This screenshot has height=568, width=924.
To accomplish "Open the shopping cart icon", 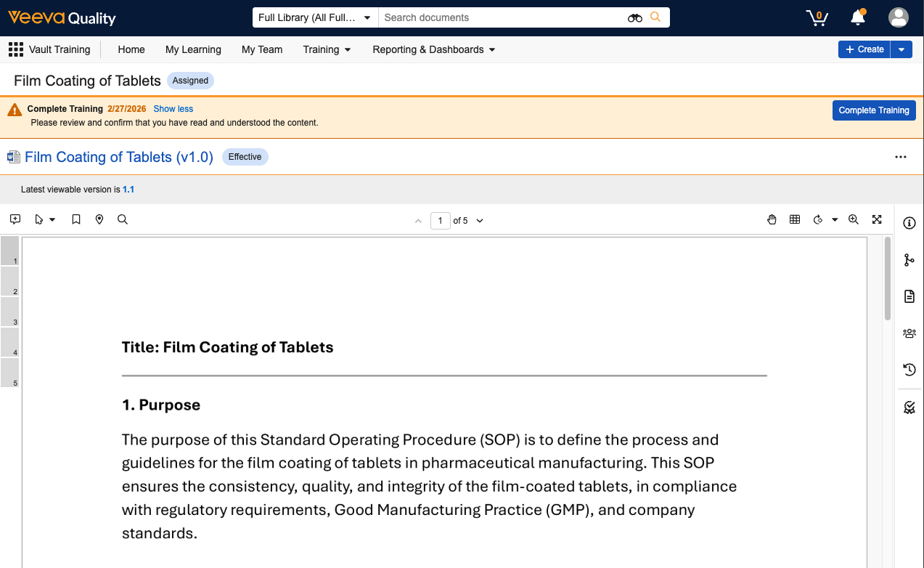I will [817, 17].
